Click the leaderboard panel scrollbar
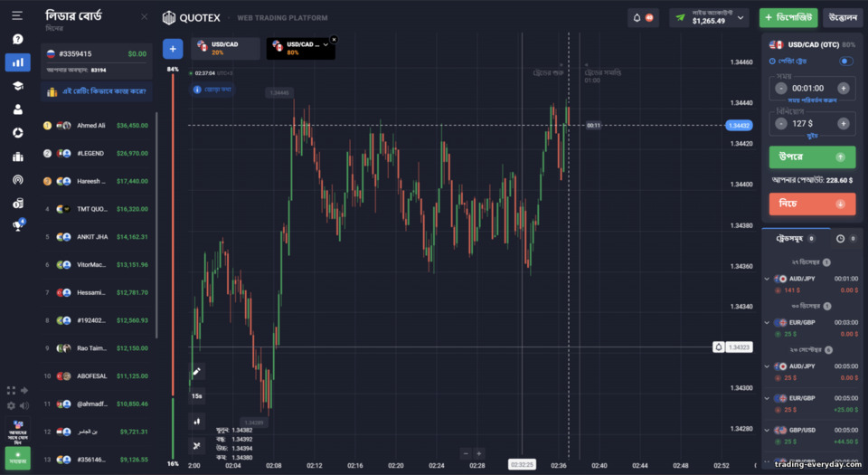This screenshot has width=868, height=475. 156,225
